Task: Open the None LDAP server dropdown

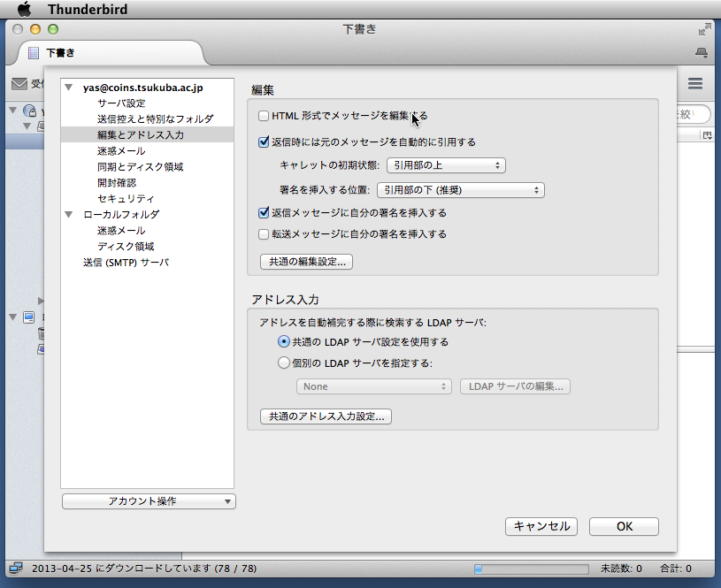Action: tap(374, 386)
